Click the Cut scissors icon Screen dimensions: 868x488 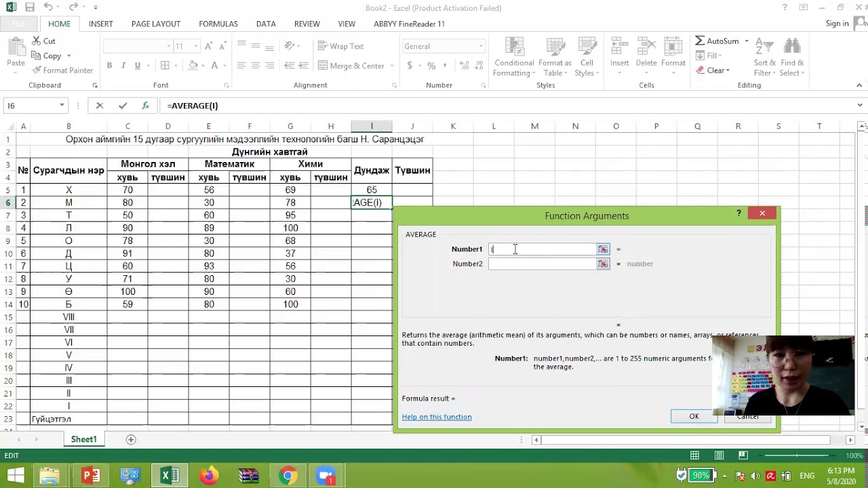(35, 41)
